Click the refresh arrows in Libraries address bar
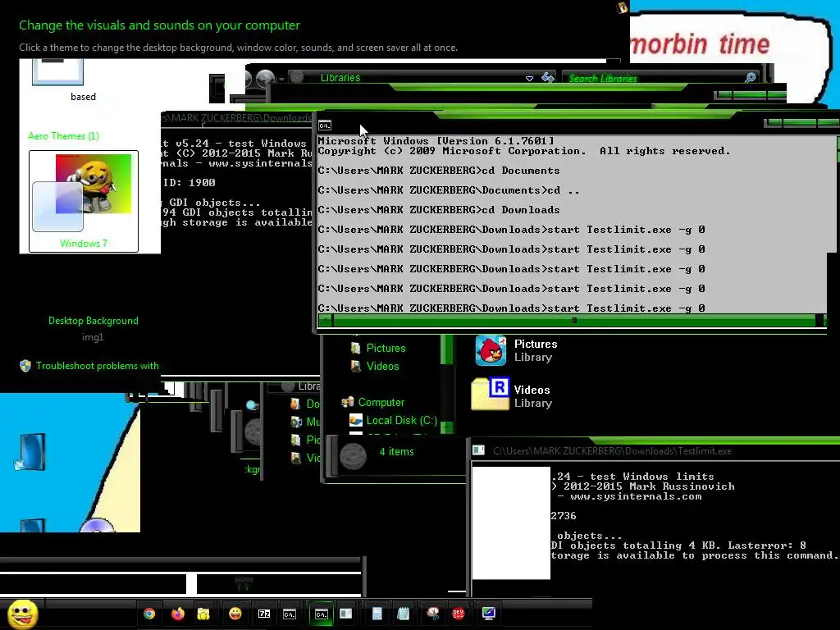Image resolution: width=840 pixels, height=630 pixels. (547, 78)
